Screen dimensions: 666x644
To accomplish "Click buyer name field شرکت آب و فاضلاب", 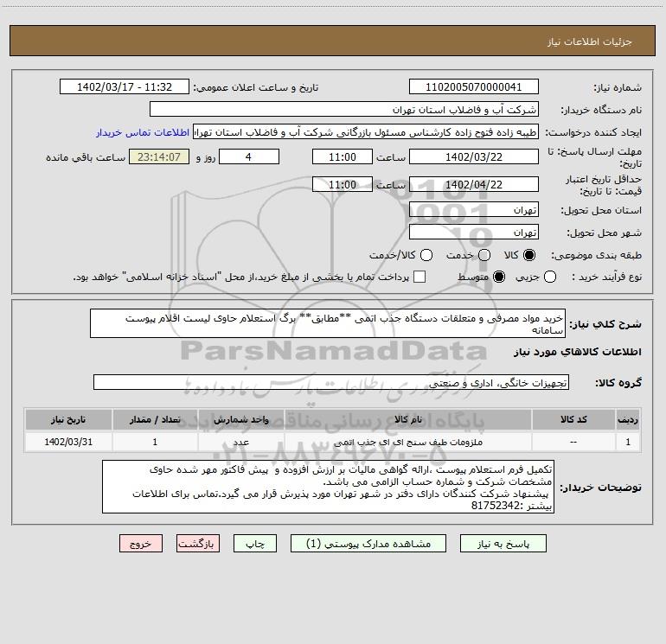I will 344,110.
